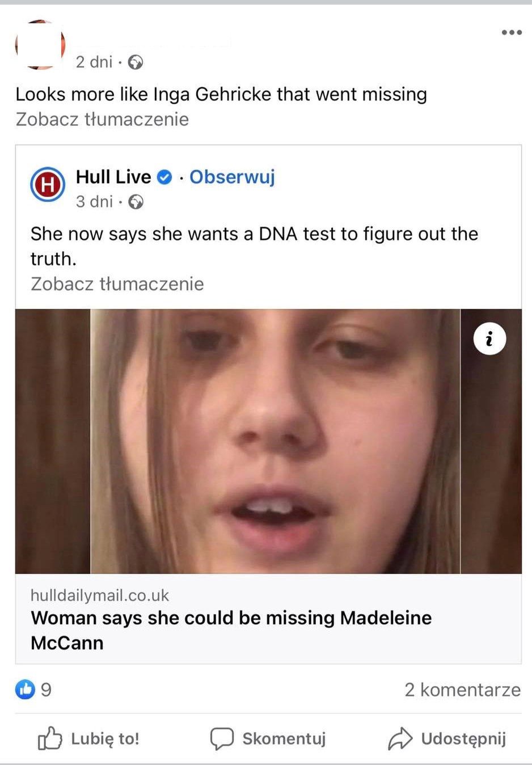Screen dimensions: 532x765
Task: Follow Hull Live via Obserwuj
Action: click(x=232, y=177)
